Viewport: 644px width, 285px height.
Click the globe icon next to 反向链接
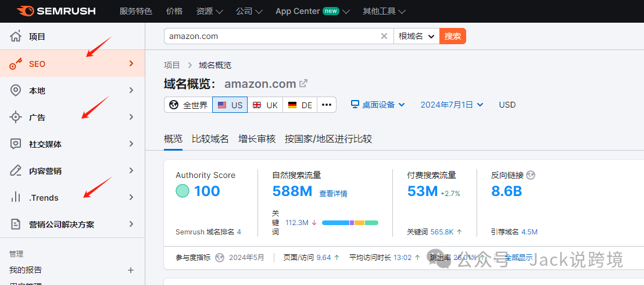tap(531, 175)
